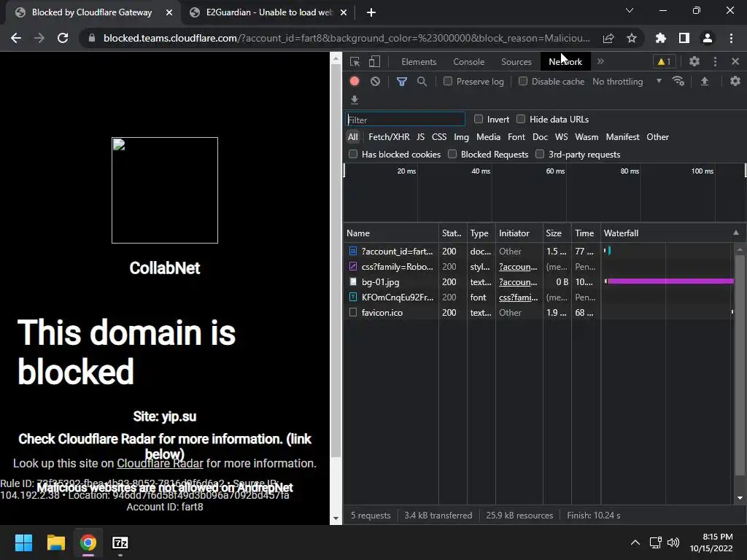Open the DevTools three-dot customize menu
The width and height of the screenshot is (747, 560).
click(715, 61)
